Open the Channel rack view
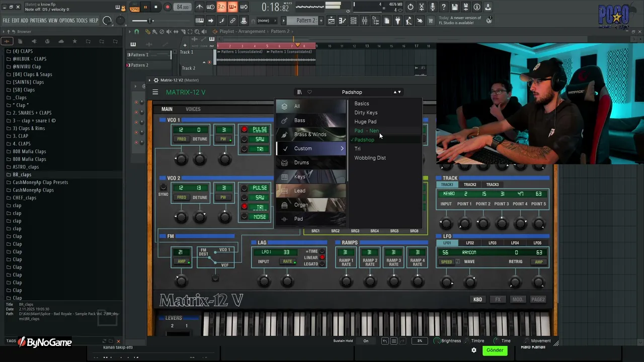 [353, 21]
